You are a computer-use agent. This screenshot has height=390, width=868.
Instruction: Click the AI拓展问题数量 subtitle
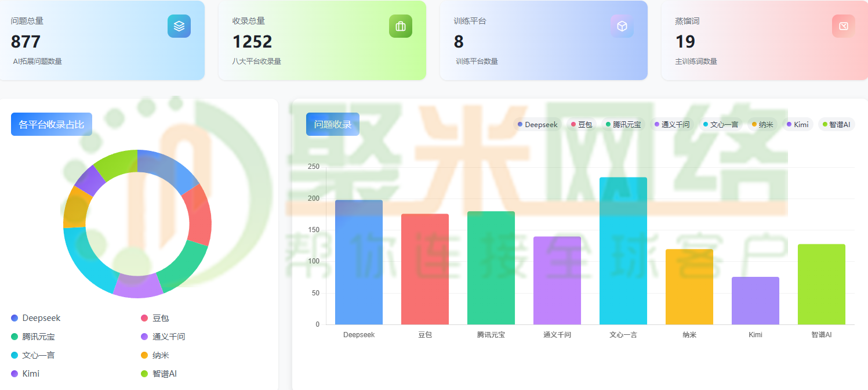click(x=37, y=62)
